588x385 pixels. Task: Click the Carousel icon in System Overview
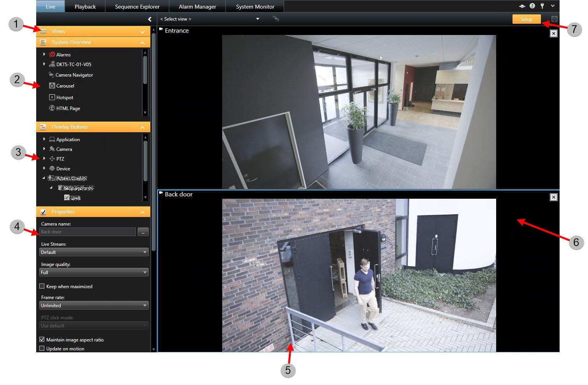point(52,86)
